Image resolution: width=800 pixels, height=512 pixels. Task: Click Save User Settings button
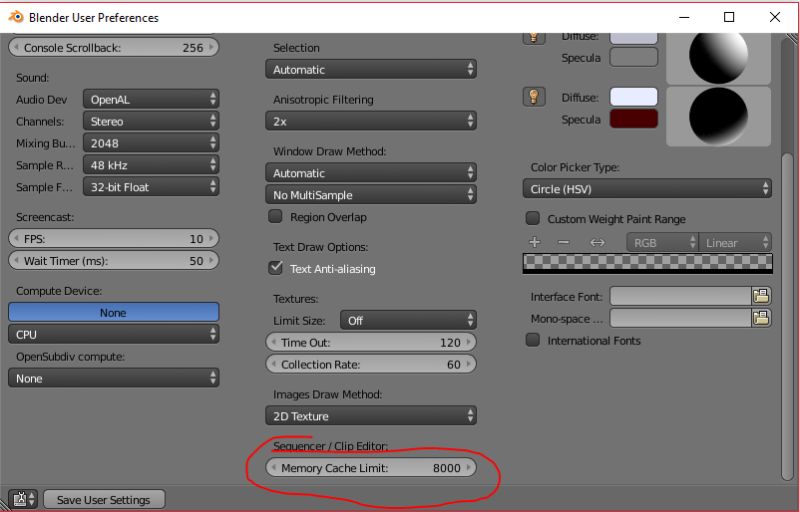point(104,499)
